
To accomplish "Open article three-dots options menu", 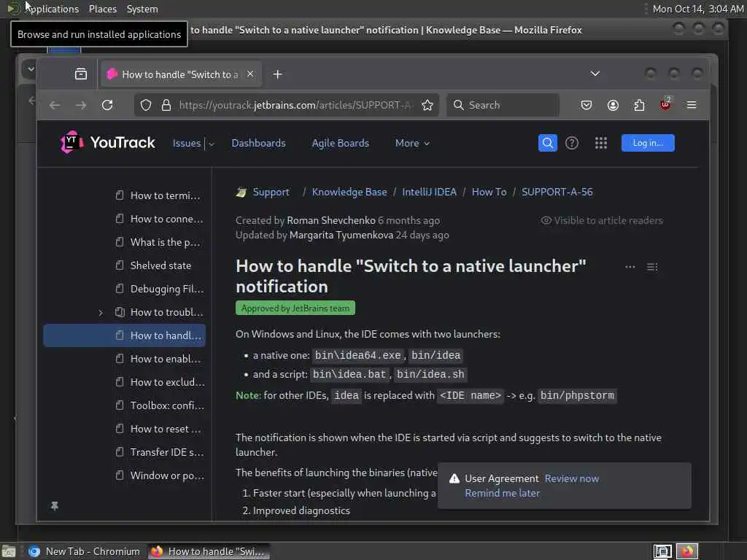I will point(630,267).
